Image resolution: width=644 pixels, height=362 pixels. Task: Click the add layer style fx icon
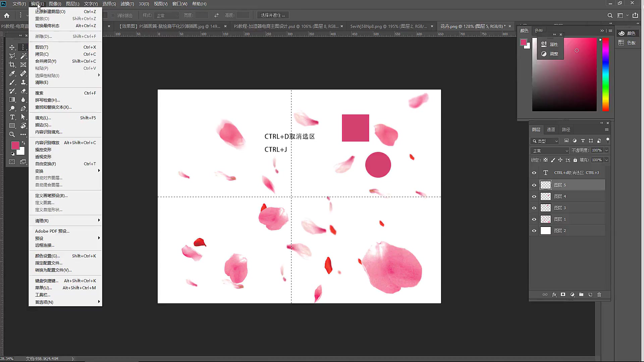tap(554, 295)
